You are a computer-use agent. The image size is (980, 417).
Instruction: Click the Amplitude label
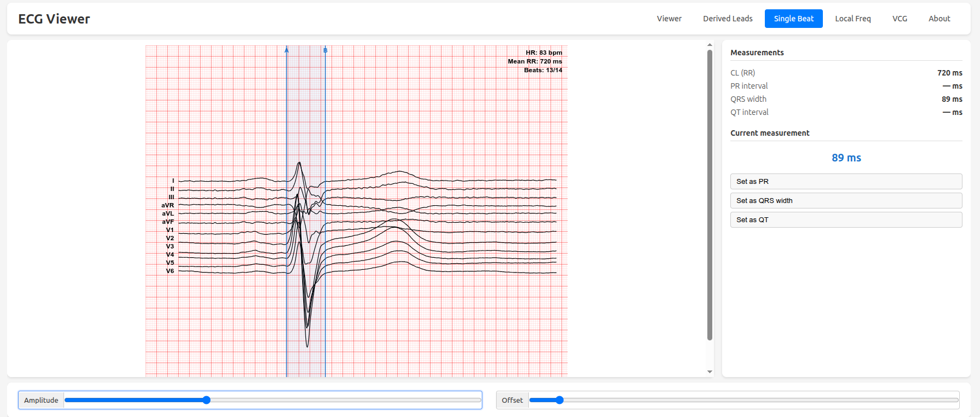pos(41,400)
